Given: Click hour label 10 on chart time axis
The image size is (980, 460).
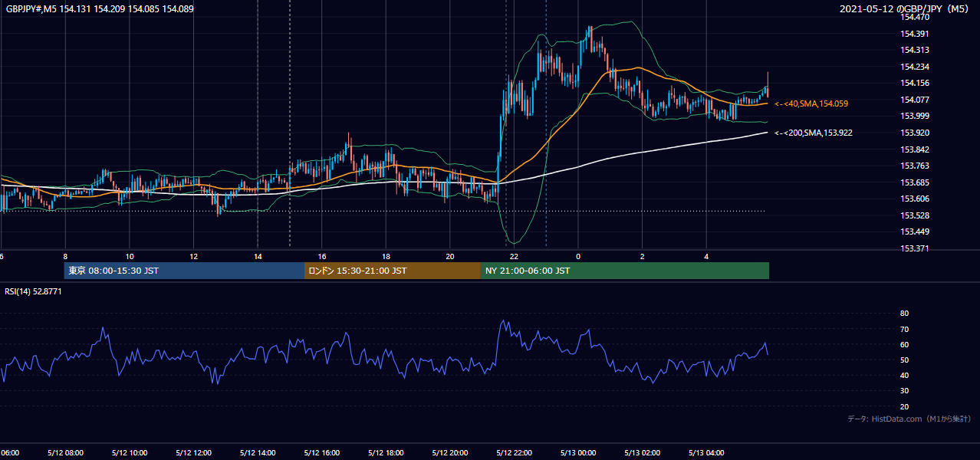Looking at the screenshot, I should 130,257.
